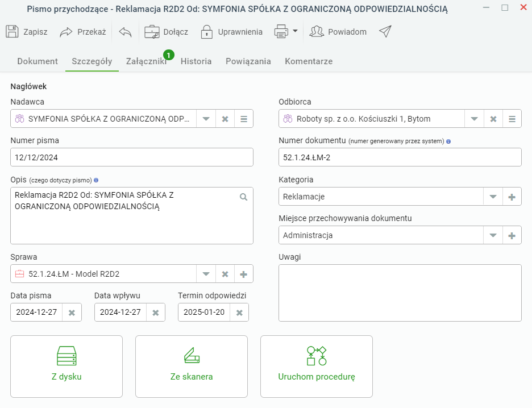Open the Odbiorca details list icon
This screenshot has width=532, height=408.
512,119
